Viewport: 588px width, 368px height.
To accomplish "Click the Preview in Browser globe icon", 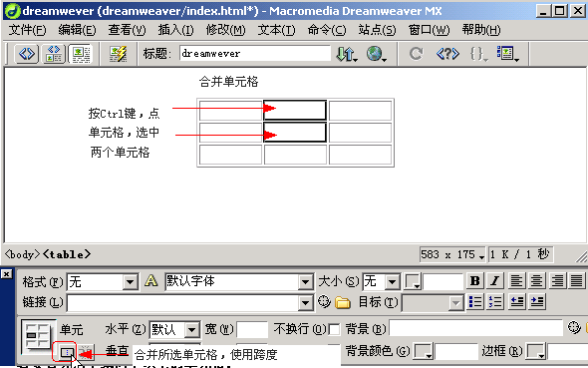I will (x=376, y=54).
